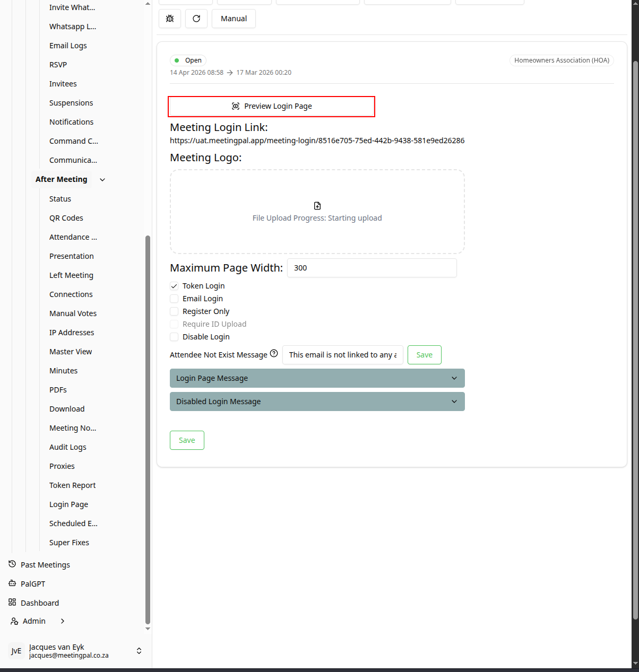The height and width of the screenshot is (672, 639).
Task: Go to Dashboard label in sidebar
Action: pyautogui.click(x=40, y=603)
